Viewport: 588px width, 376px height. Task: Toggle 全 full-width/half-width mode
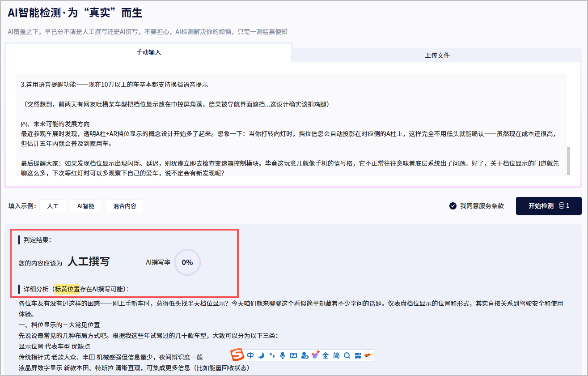tap(326, 355)
